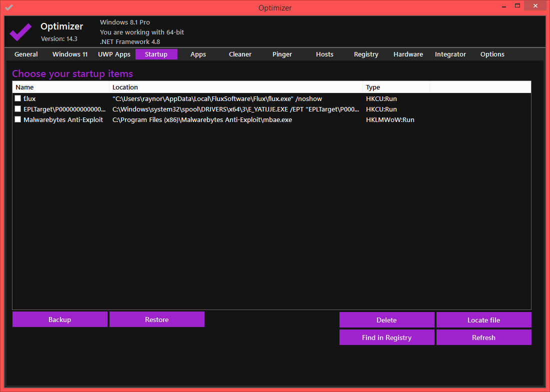Click the purple Optimizer checkmark logo
Screen dimensions: 550x392
(20, 31)
